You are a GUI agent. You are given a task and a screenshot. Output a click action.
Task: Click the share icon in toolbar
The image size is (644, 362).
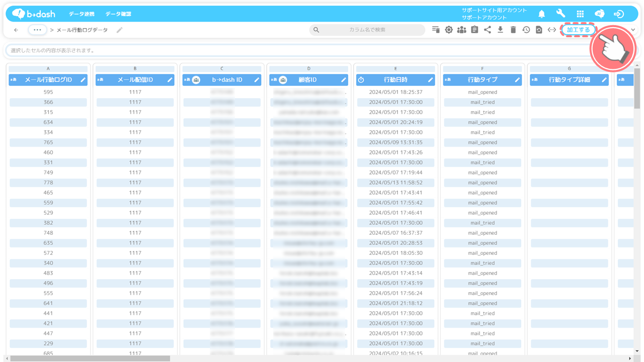[x=488, y=30]
